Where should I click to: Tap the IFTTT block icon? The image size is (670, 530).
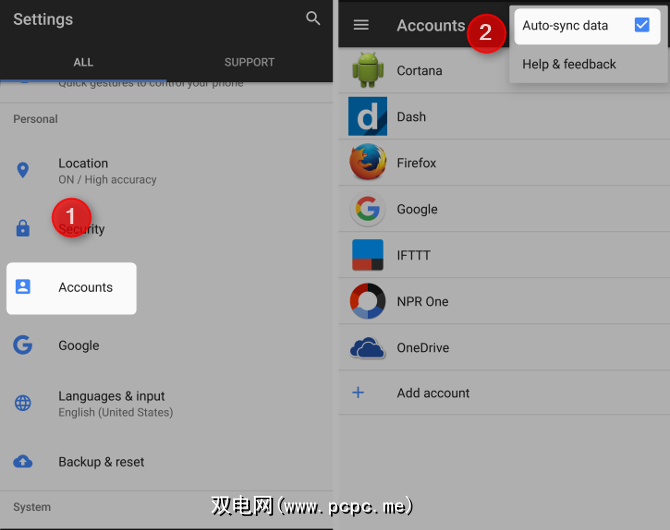[x=367, y=255]
